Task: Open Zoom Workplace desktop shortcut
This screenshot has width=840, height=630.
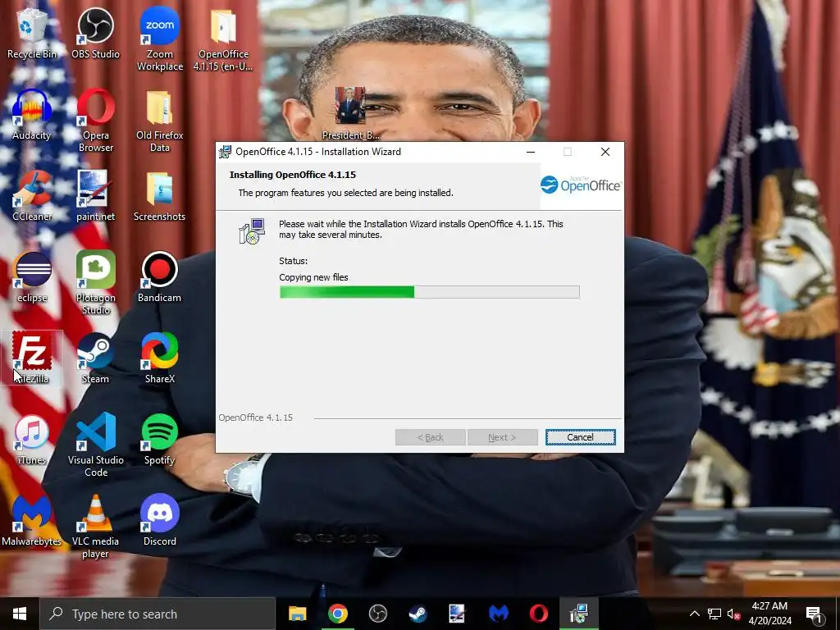Action: (x=160, y=39)
